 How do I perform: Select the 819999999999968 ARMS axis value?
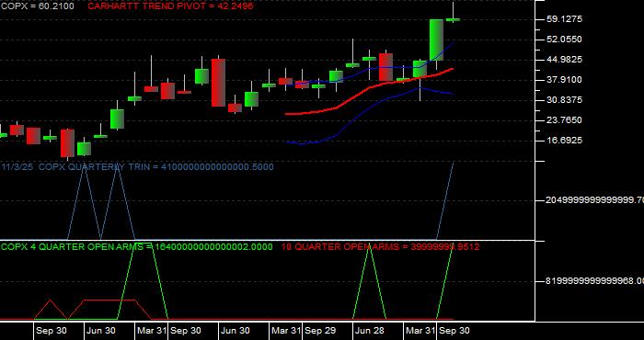coord(594,281)
